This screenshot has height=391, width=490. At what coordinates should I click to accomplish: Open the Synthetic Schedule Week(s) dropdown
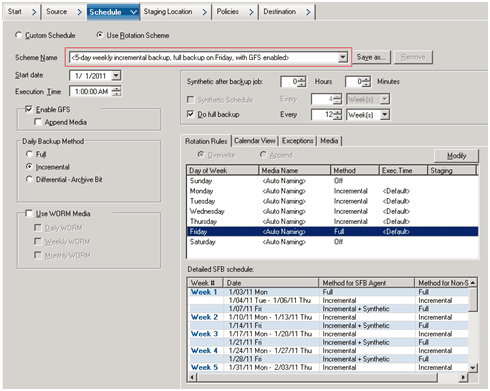point(385,99)
